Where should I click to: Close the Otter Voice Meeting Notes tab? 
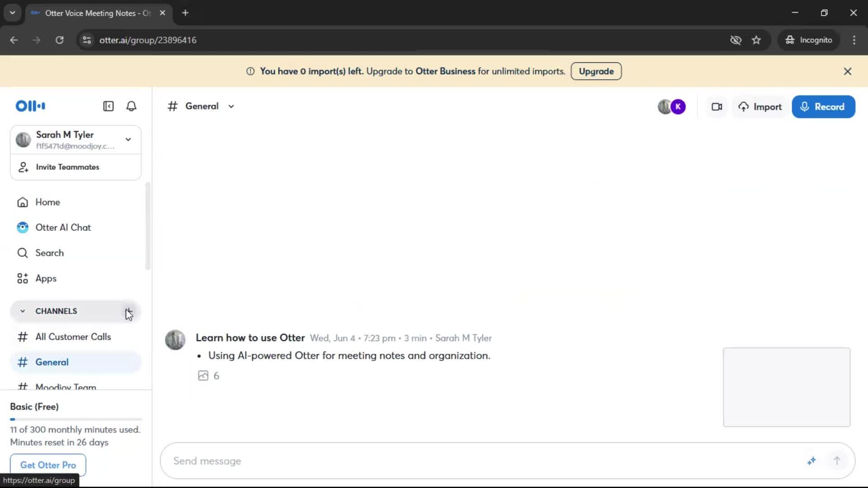click(x=162, y=13)
